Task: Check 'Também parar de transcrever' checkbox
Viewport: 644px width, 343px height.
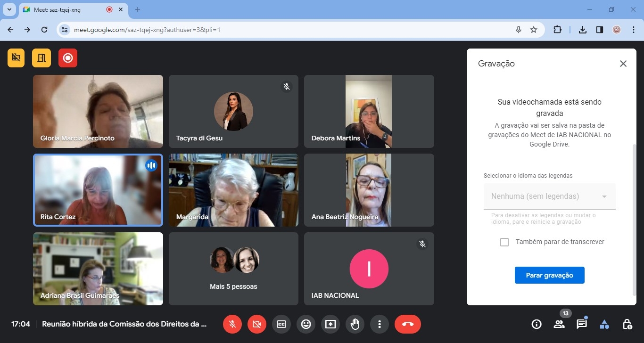Action: (x=504, y=242)
